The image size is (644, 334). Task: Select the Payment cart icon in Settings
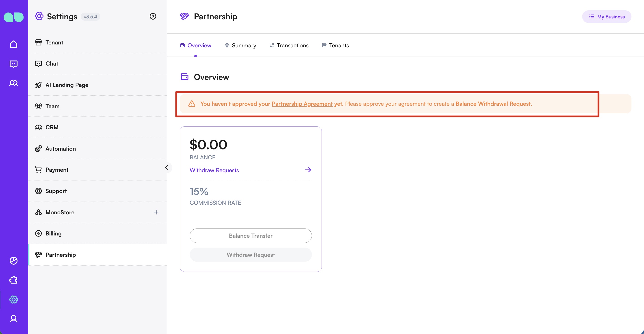point(39,169)
